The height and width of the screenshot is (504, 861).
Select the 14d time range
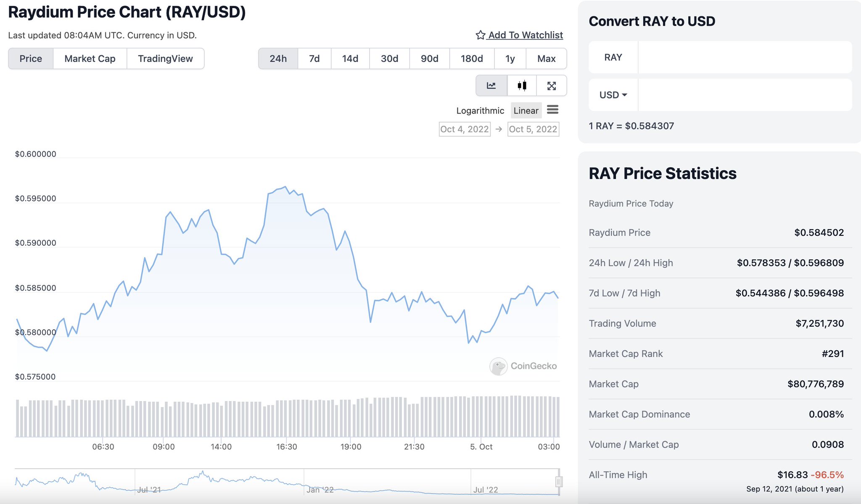pos(350,58)
